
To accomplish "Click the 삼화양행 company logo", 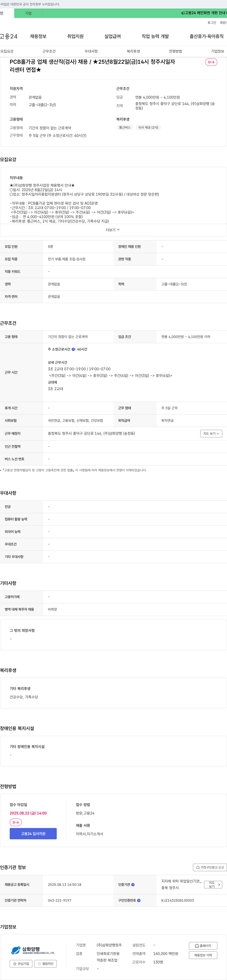I will pos(33,950).
